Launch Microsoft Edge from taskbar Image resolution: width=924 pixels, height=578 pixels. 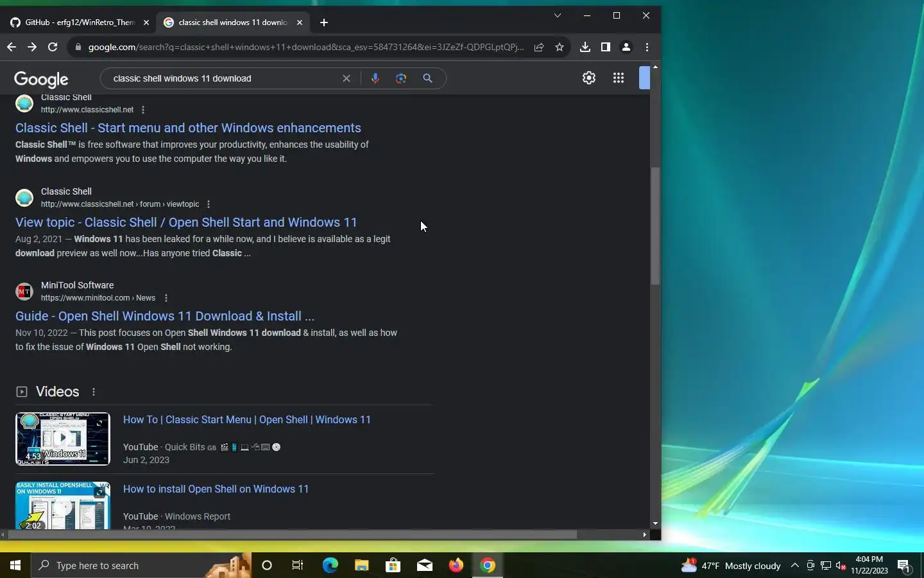330,565
